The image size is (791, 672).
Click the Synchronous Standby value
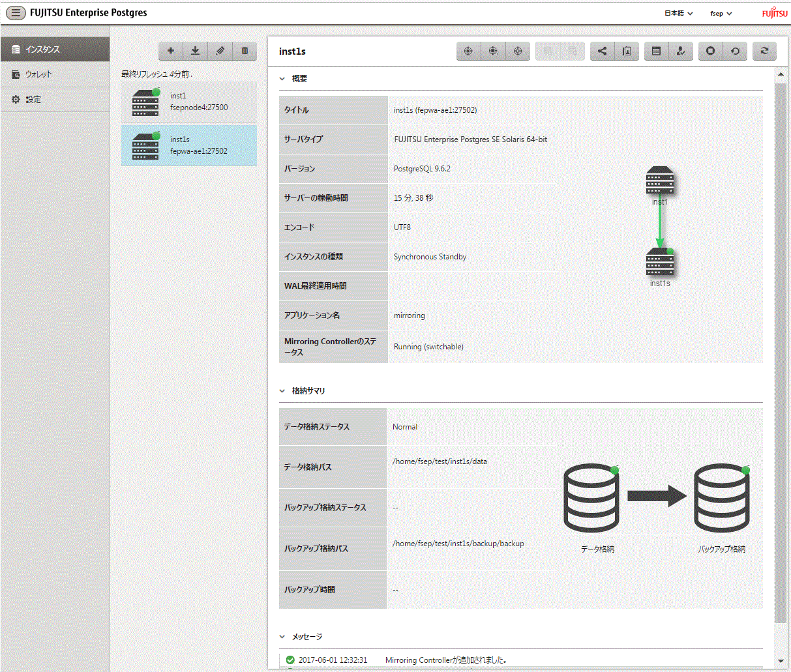[430, 257]
